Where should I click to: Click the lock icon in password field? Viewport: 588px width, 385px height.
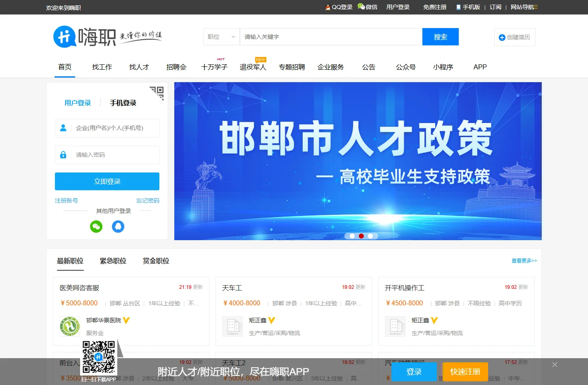(63, 155)
